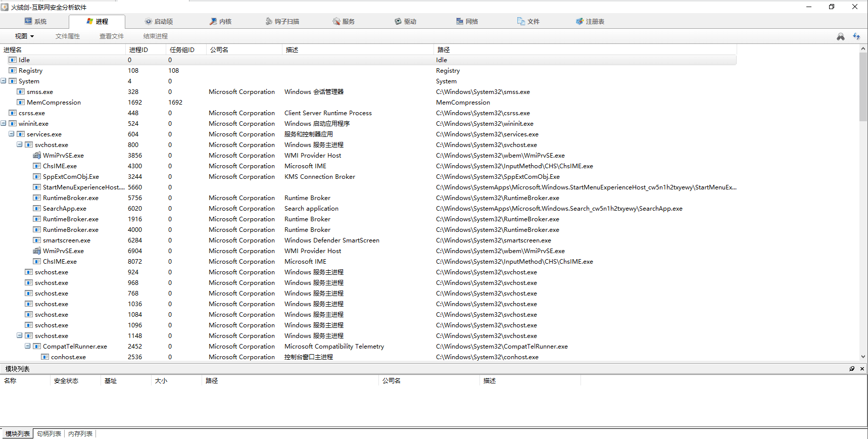
Task: Open the 注册表 tab
Action: 590,21
